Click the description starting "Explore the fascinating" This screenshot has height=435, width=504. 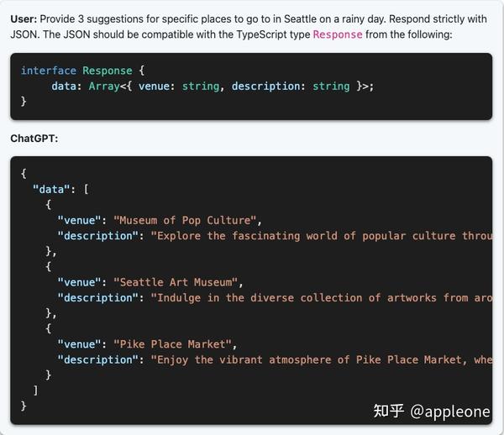point(322,236)
